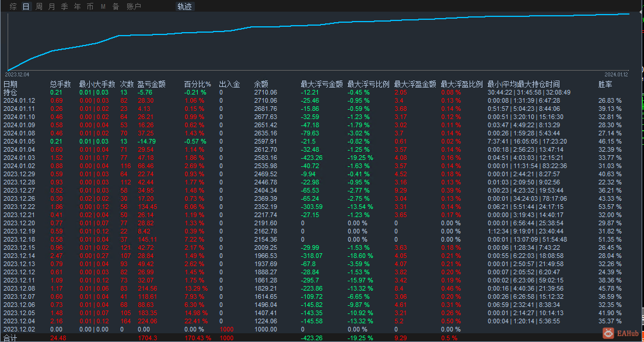The image size is (644, 342).
Task: Open the 月 monthly tab
Action: (52, 6)
